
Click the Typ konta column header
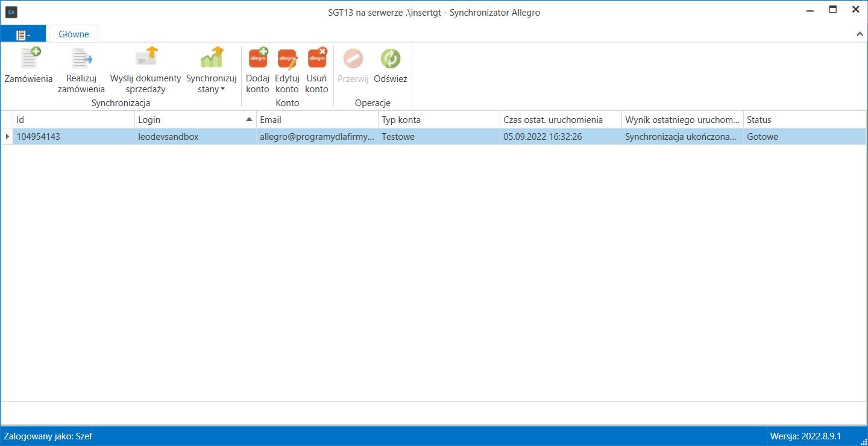tap(439, 120)
